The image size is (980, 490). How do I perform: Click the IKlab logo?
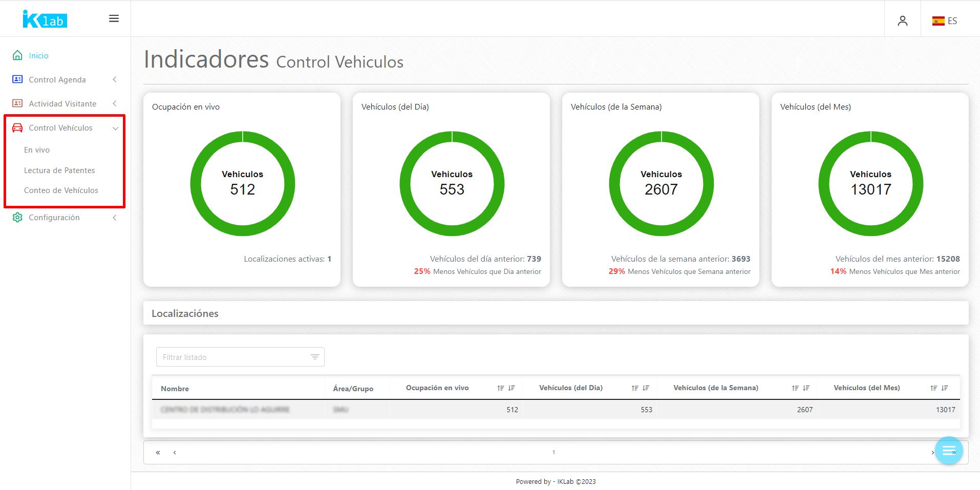pyautogui.click(x=45, y=19)
